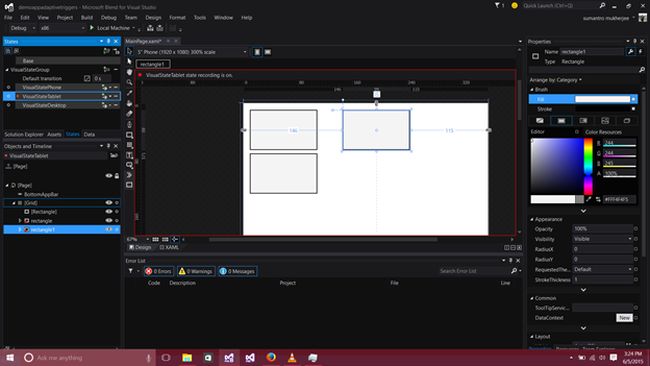The width and height of the screenshot is (650, 366).
Task: Select the TextBlock tool
Action: [x=129, y=155]
